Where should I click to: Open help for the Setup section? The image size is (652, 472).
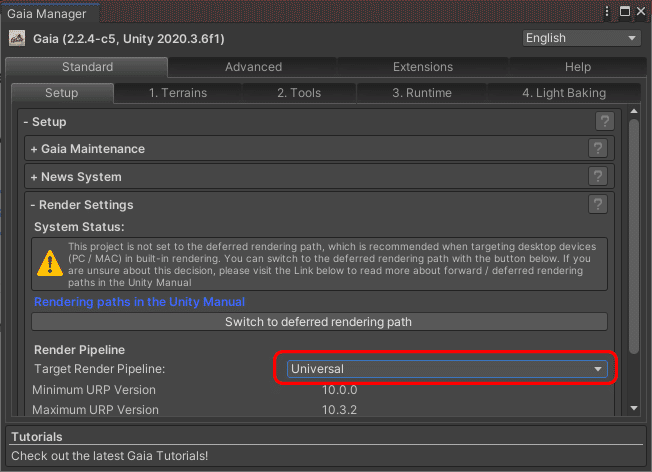pyautogui.click(x=605, y=121)
